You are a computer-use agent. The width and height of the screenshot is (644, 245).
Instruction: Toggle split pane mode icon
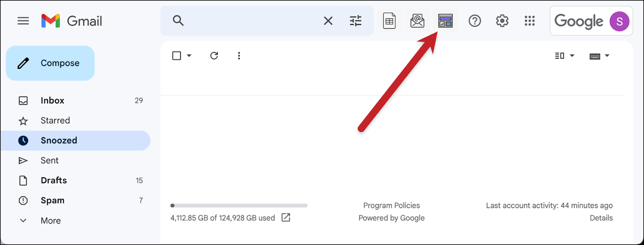tap(560, 56)
